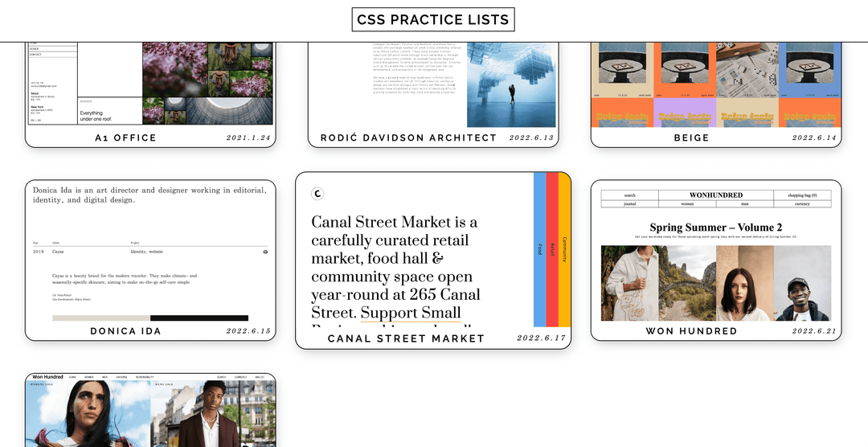This screenshot has height=447, width=868.
Task: Click the 2019 year cell in Donica Ida
Action: pyautogui.click(x=38, y=252)
